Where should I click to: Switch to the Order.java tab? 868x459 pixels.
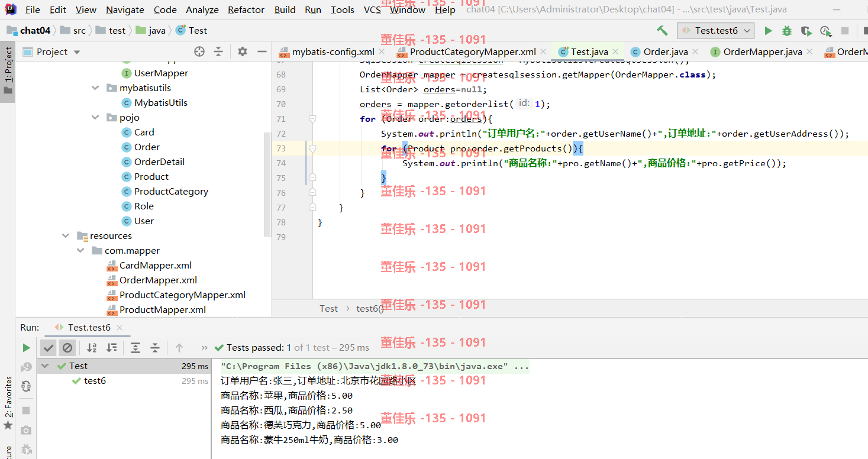[665, 52]
